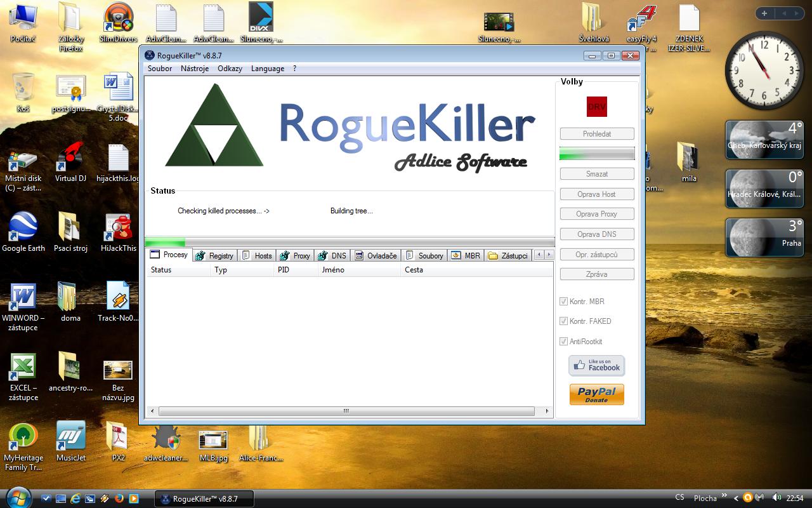Viewport: 812px width, 508px height.
Task: Open the Google Earth desktop shortcut
Action: [23, 232]
